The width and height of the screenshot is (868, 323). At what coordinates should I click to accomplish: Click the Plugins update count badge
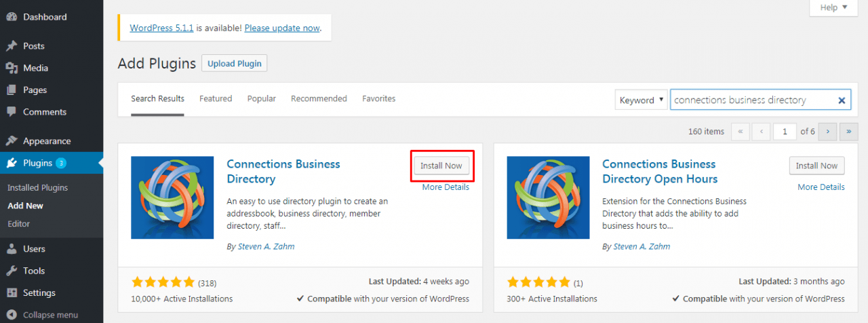tap(61, 163)
